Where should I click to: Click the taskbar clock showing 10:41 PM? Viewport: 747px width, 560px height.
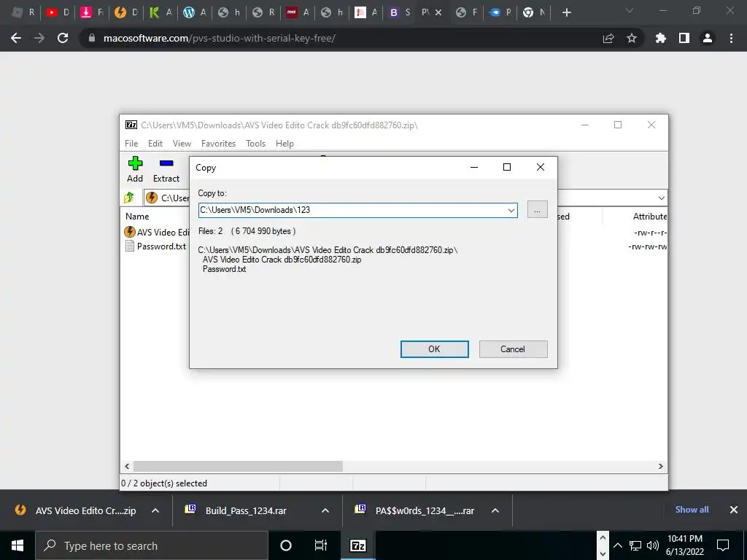(684, 545)
